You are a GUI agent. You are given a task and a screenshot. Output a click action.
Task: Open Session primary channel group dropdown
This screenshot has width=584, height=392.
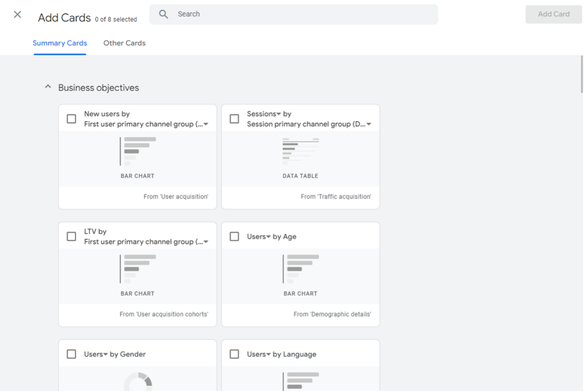click(369, 124)
